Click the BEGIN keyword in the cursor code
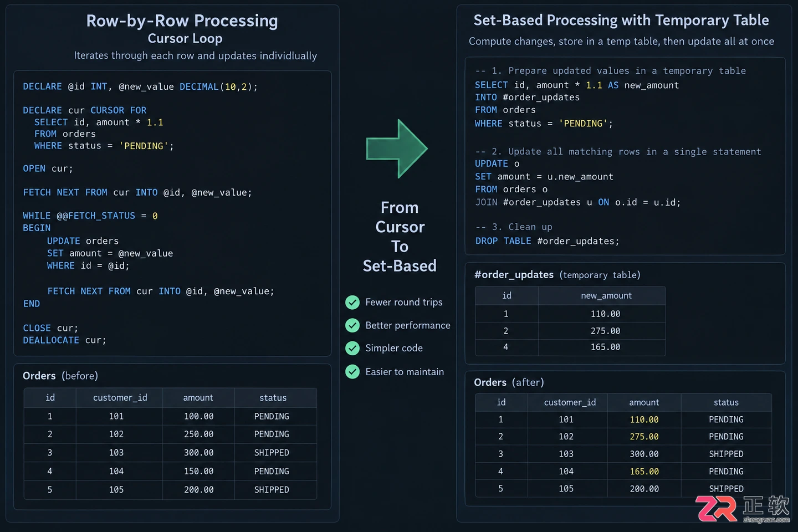Screen dimensions: 798x532 37,228
